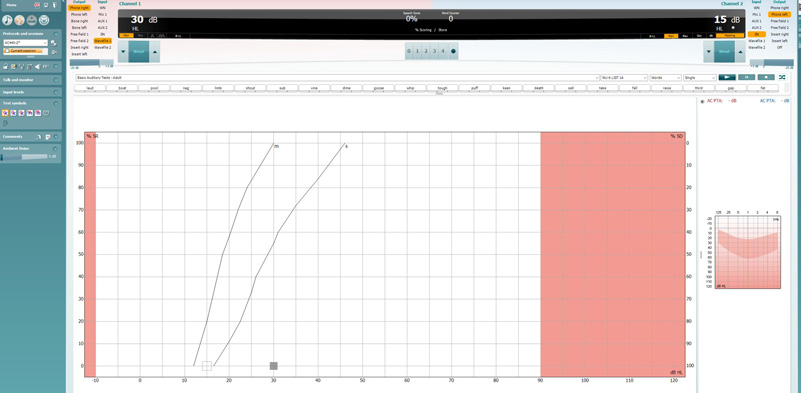Click the print icon beside Menu

37,5
